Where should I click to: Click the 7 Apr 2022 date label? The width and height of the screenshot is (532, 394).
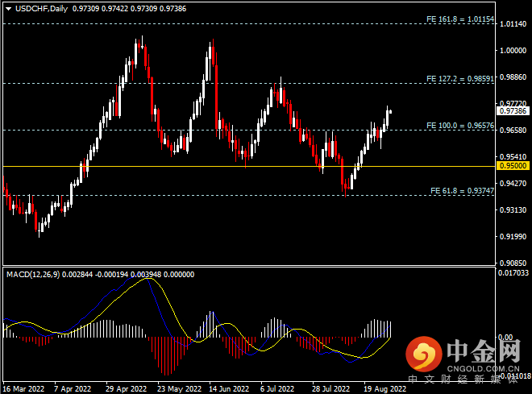pyautogui.click(x=73, y=389)
